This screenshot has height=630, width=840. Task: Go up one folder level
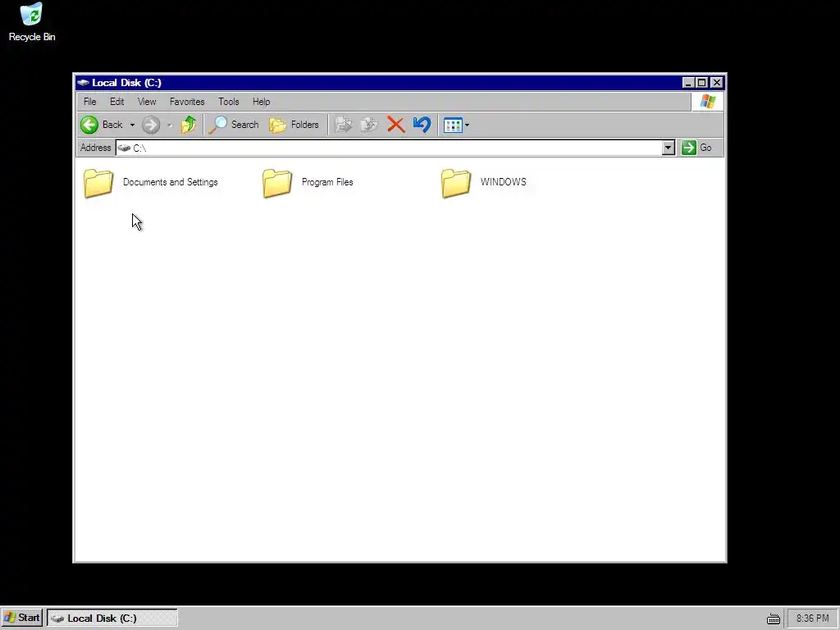(189, 125)
